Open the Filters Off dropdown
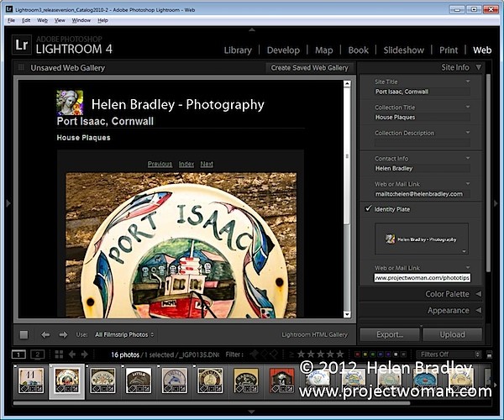 449,354
